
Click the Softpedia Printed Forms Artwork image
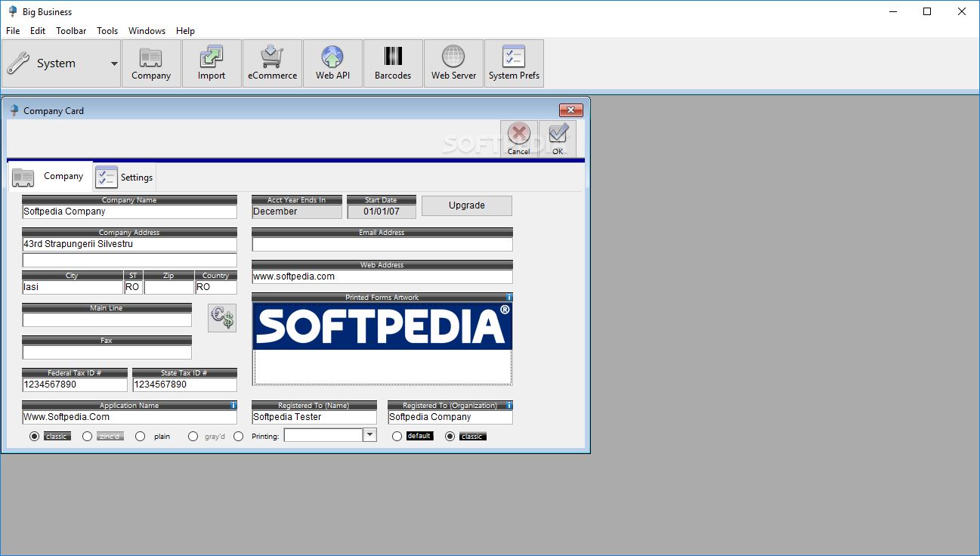382,326
